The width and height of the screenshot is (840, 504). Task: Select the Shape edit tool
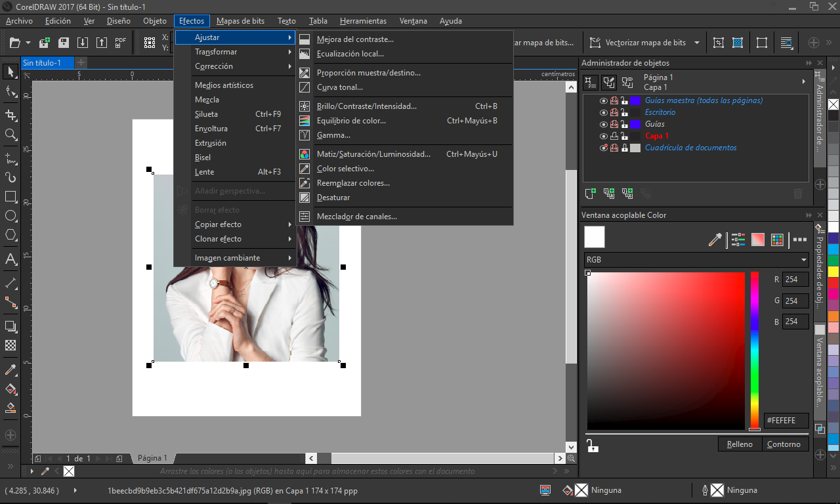point(10,92)
